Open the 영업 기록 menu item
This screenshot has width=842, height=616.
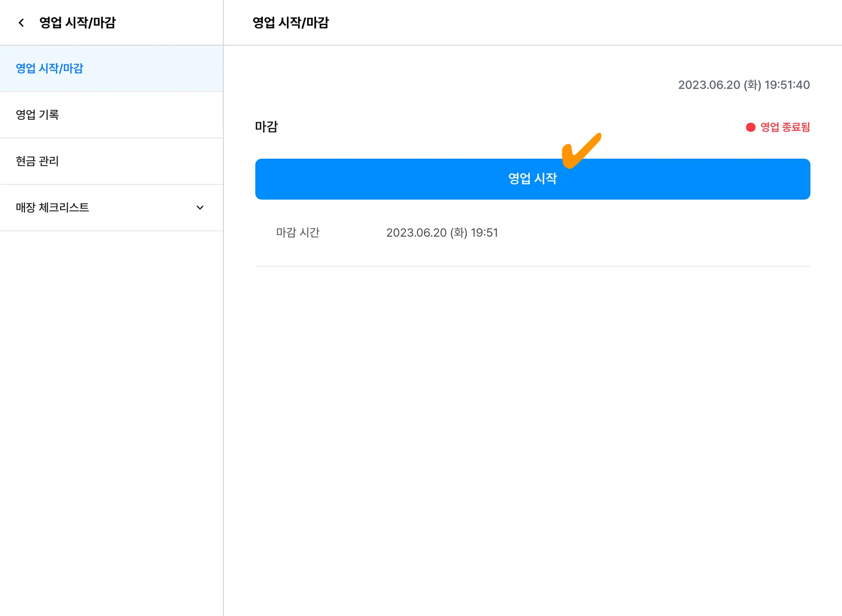coord(37,115)
